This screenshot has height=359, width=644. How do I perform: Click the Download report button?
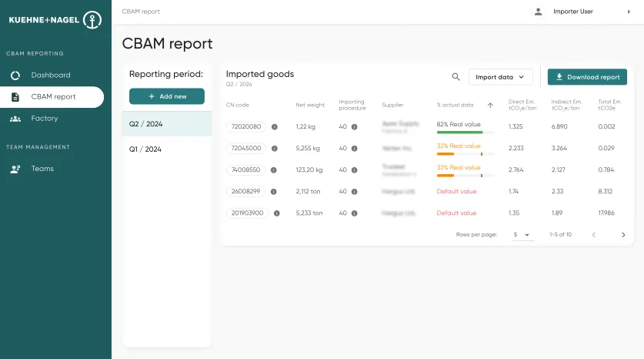587,77
